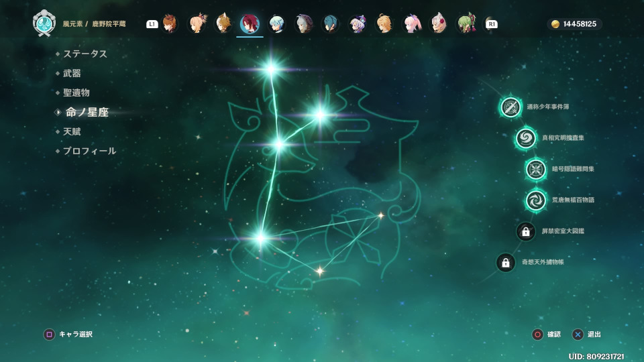Select the pink-haired character portrait

point(411,24)
